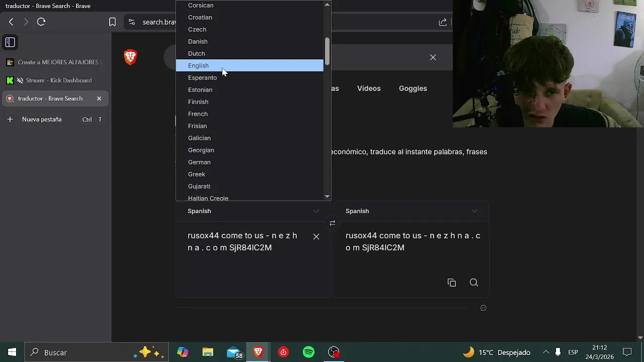The image size is (644, 362).
Task: Select Finnish in the language dropdown
Action: (250, 102)
